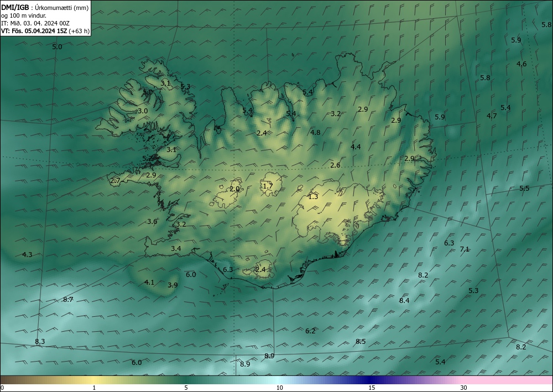Click the 3.0 value in the Westfjords
The height and width of the screenshot is (392, 553).
(x=143, y=111)
